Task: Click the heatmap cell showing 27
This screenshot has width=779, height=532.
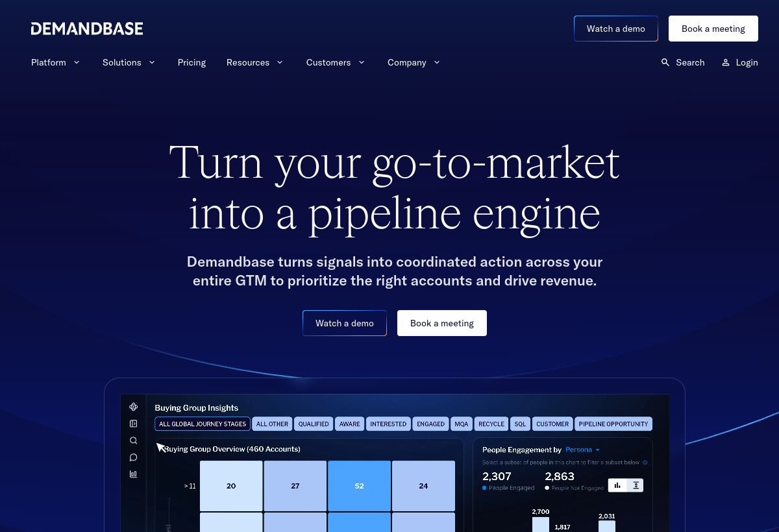Action: pyautogui.click(x=295, y=486)
